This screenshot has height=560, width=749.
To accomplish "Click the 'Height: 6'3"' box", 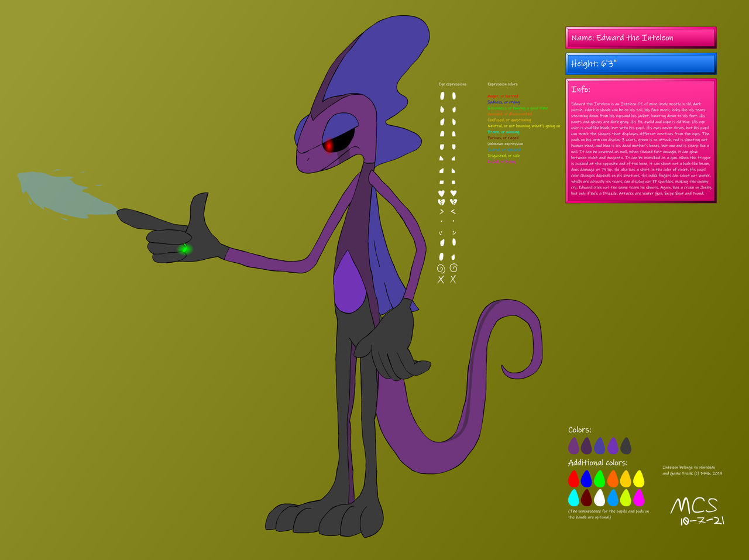I will click(x=641, y=64).
